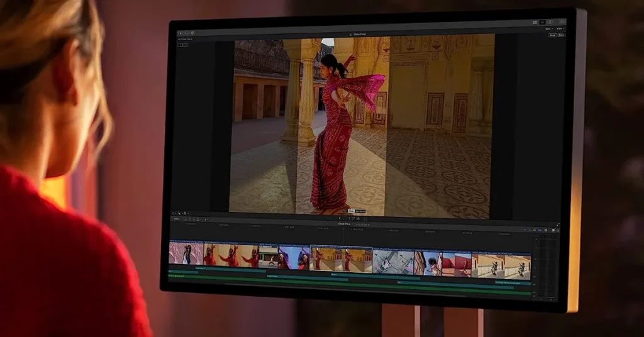
Task: Select the red-wall clip in the timeline
Action: tap(457, 264)
